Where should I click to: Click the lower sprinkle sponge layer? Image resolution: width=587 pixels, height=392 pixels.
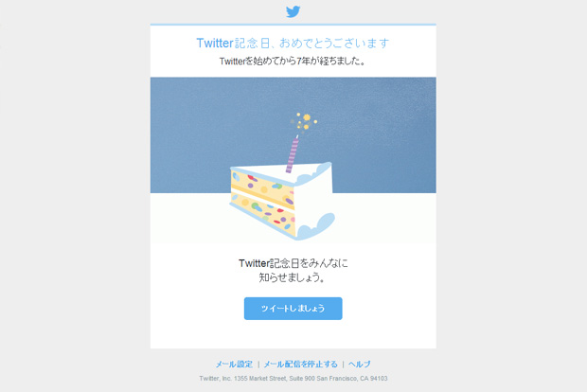point(263,213)
